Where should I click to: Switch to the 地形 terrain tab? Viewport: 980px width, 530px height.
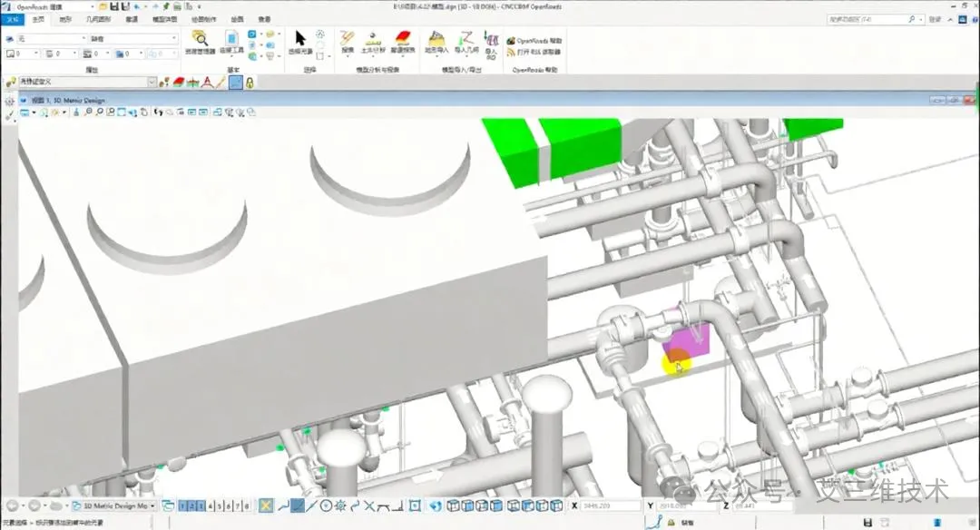(x=65, y=19)
